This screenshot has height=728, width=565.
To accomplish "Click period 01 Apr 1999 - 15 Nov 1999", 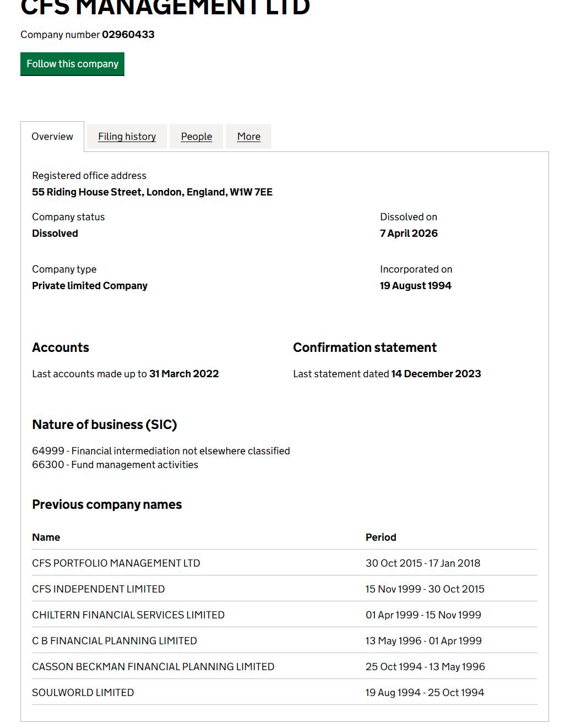I will click(x=423, y=615).
